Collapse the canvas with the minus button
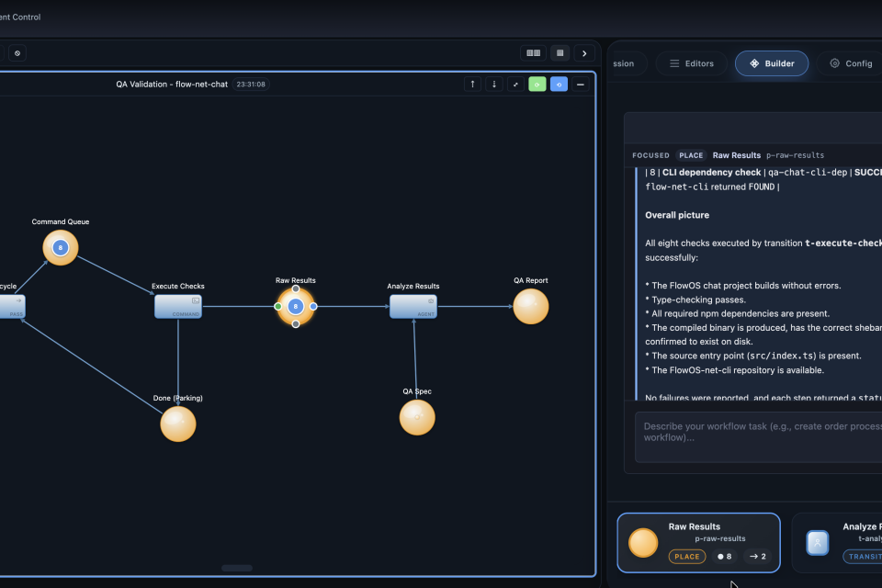The height and width of the screenshot is (588, 882). pyautogui.click(x=581, y=85)
